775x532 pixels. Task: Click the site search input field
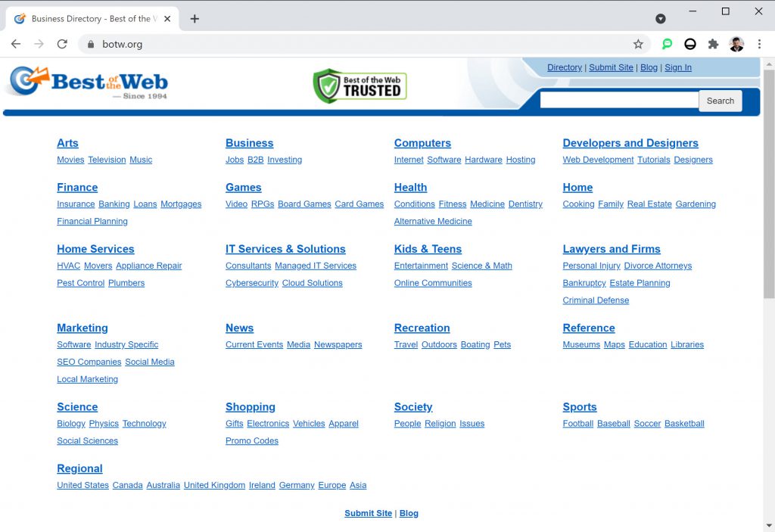coord(619,101)
